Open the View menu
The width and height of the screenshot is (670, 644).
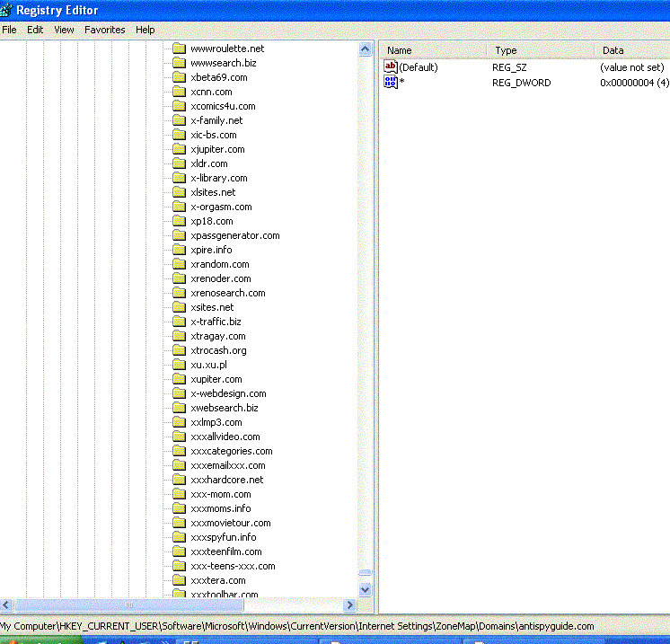coord(64,30)
